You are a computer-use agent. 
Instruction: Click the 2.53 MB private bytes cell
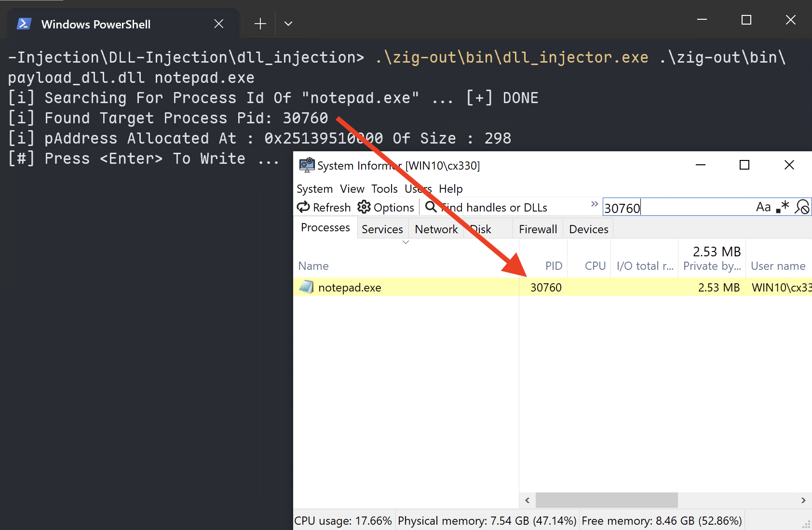coord(719,288)
